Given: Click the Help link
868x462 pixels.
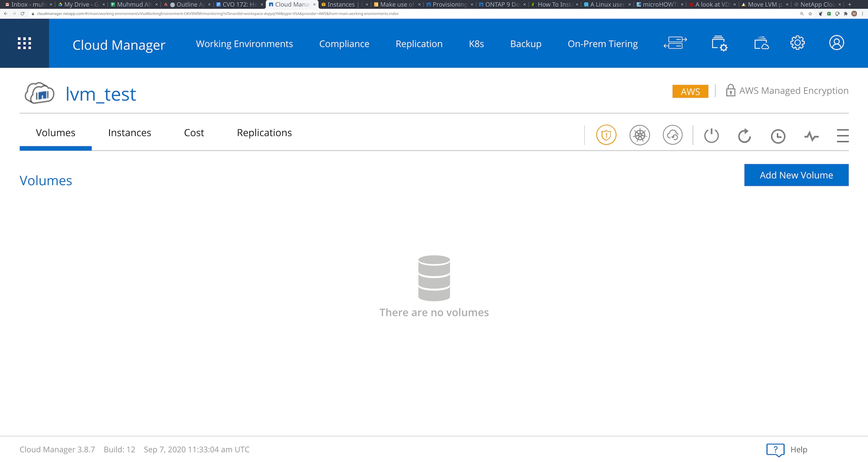Looking at the screenshot, I should click(799, 449).
